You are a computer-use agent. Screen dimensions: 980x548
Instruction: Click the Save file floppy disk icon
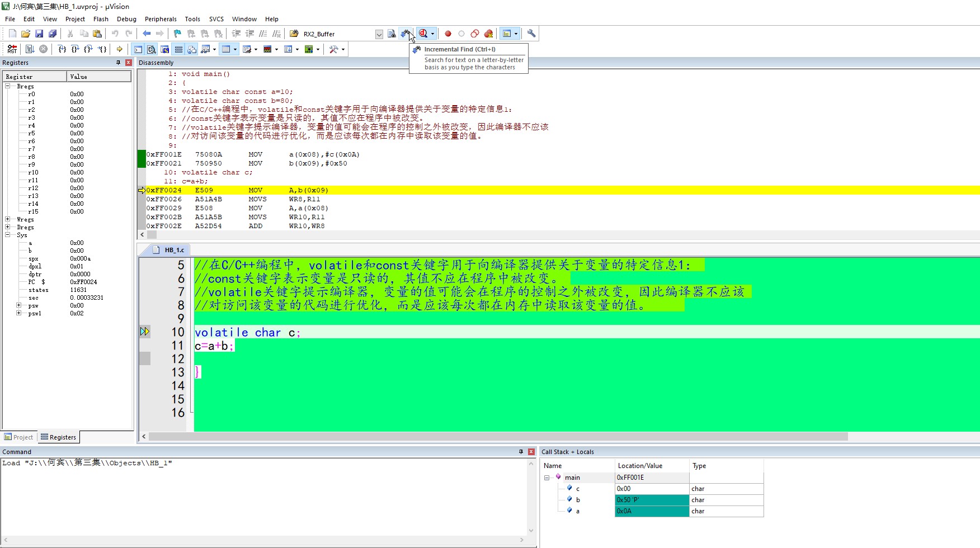39,34
